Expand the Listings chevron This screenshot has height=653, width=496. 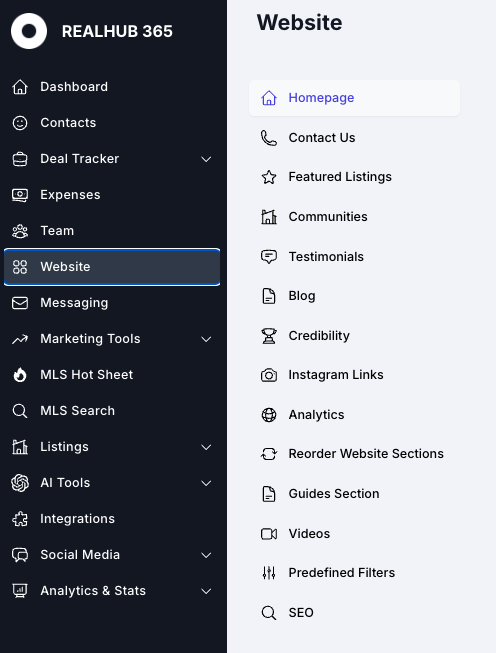click(206, 447)
